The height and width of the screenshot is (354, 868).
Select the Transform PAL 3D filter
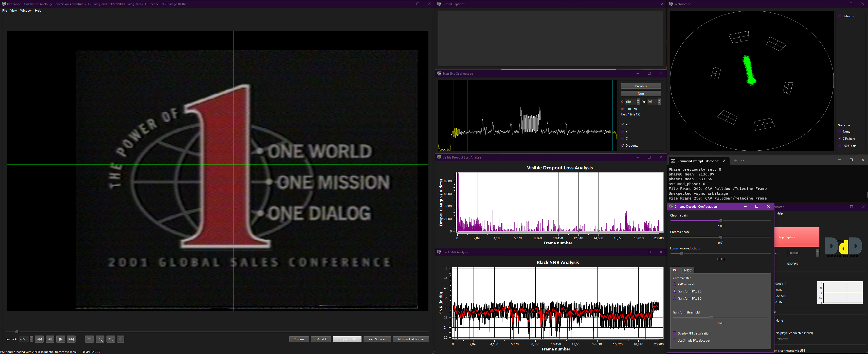point(675,299)
